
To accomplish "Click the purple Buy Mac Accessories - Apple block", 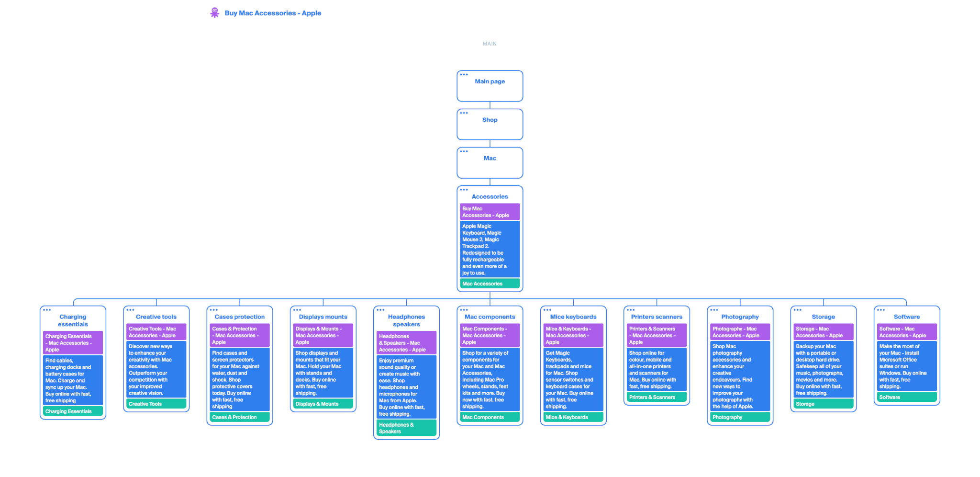I will 490,212.
